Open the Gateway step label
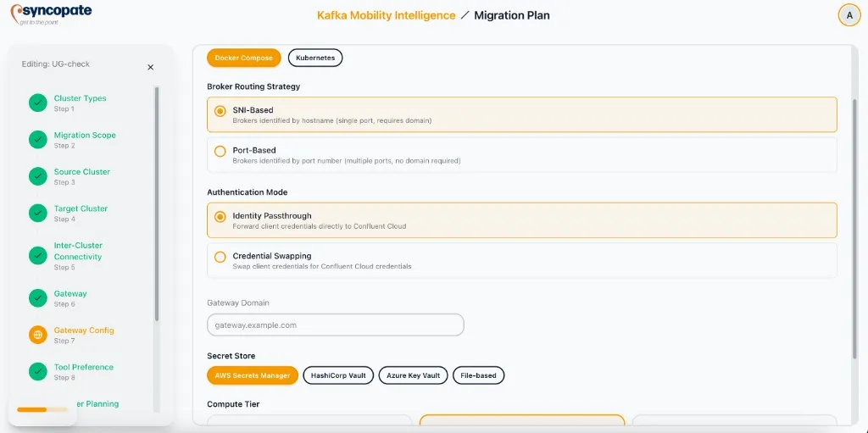This screenshot has height=433, width=868. 70,293
